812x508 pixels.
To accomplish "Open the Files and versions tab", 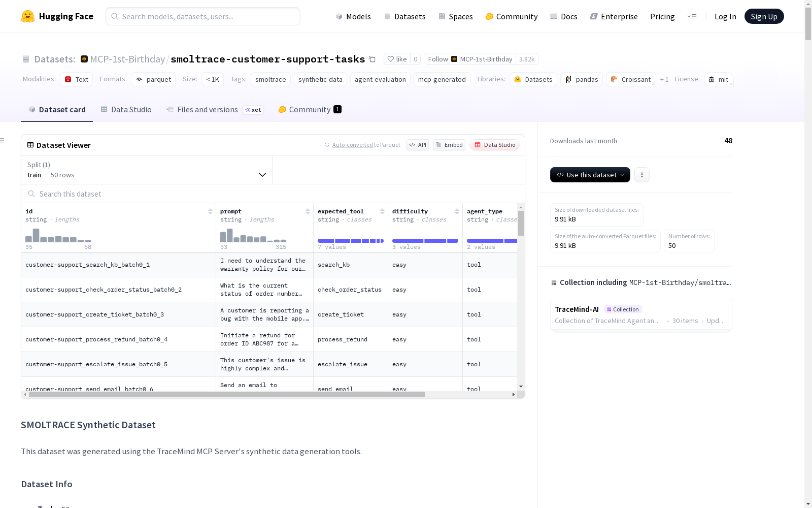I will 215,110.
